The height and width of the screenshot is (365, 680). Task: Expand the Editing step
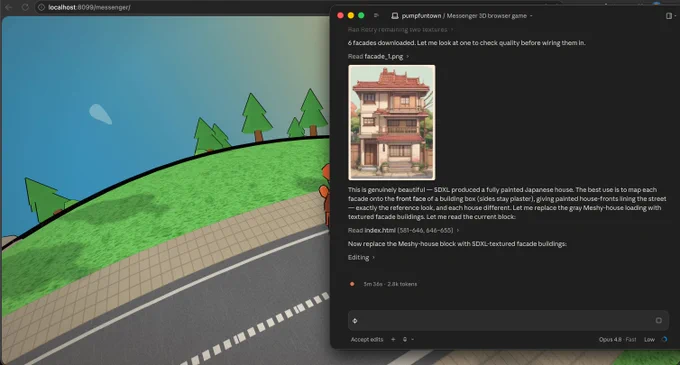pos(361,257)
